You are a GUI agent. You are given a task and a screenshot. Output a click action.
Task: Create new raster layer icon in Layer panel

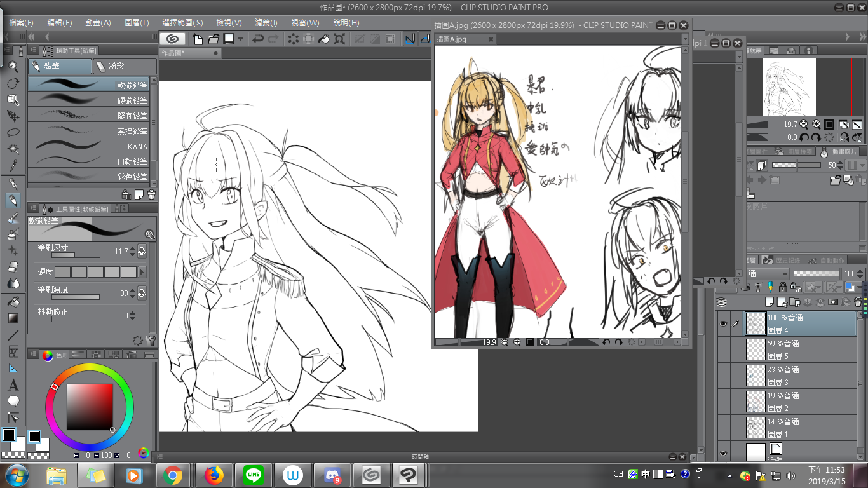(771, 302)
